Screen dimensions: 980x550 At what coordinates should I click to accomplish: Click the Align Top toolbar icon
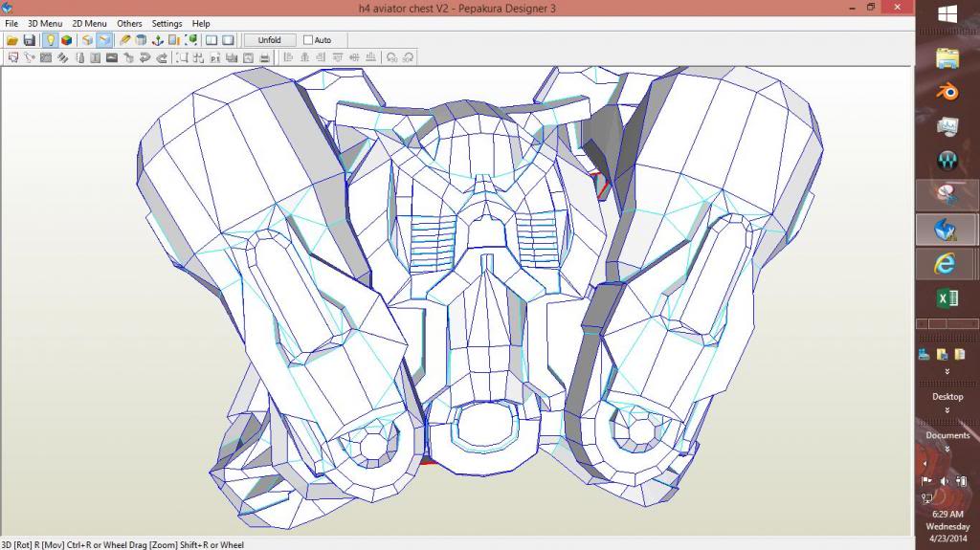[338, 57]
